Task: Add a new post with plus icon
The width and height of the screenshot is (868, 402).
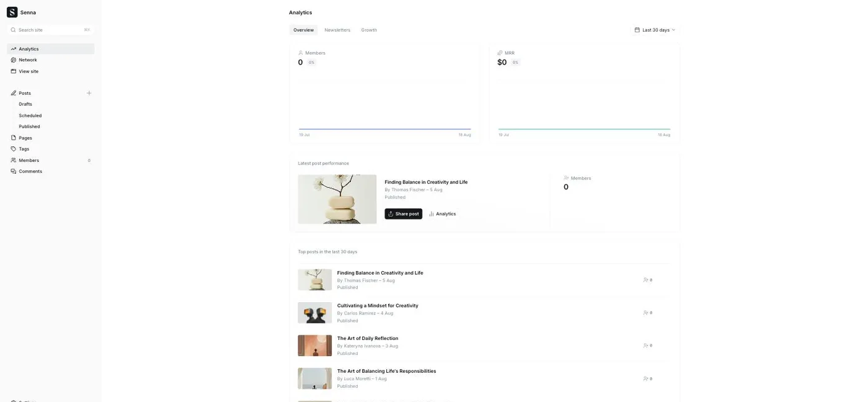Action: click(89, 93)
